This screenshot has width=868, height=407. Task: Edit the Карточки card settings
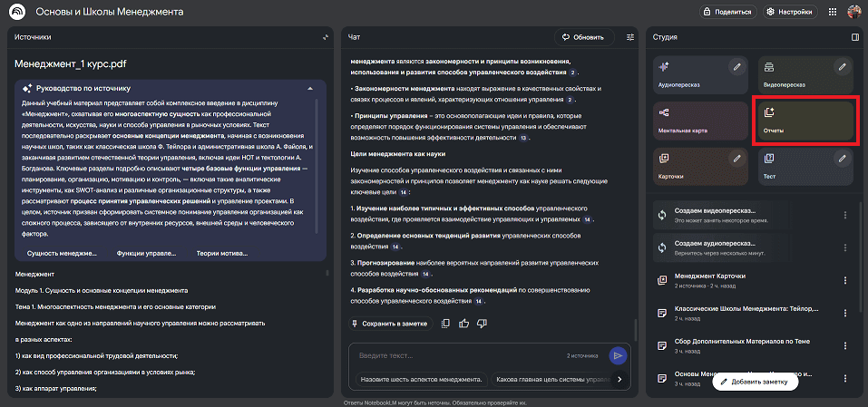point(736,159)
